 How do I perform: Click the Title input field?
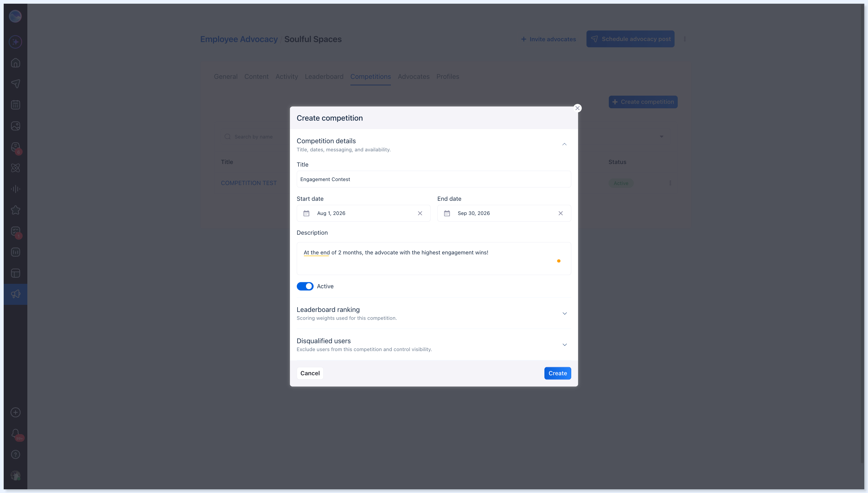pyautogui.click(x=433, y=179)
